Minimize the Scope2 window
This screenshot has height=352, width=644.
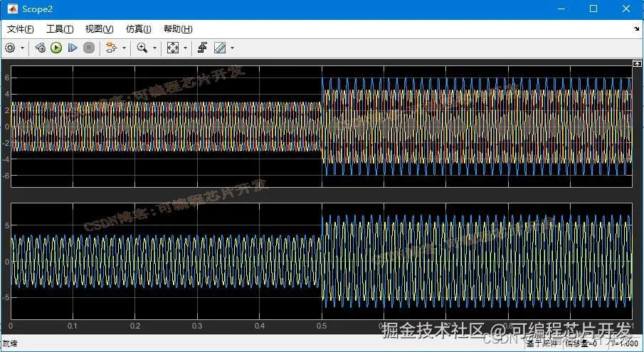562,9
